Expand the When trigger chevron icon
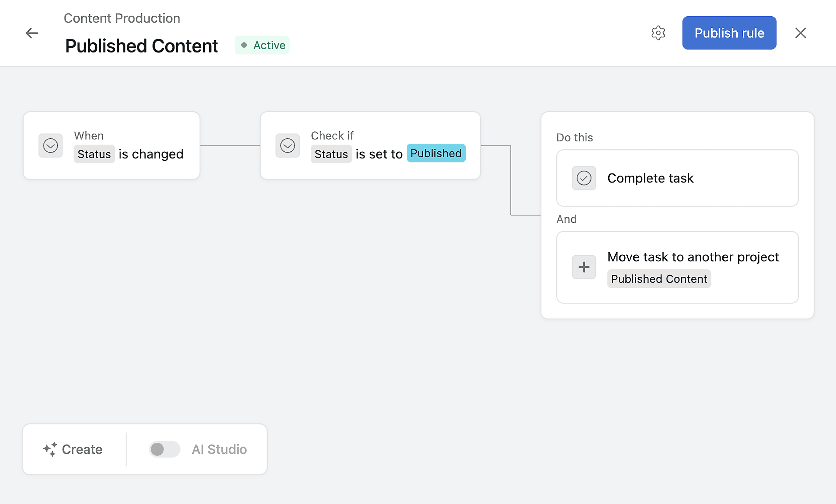The height and width of the screenshot is (504, 836). pos(50,145)
